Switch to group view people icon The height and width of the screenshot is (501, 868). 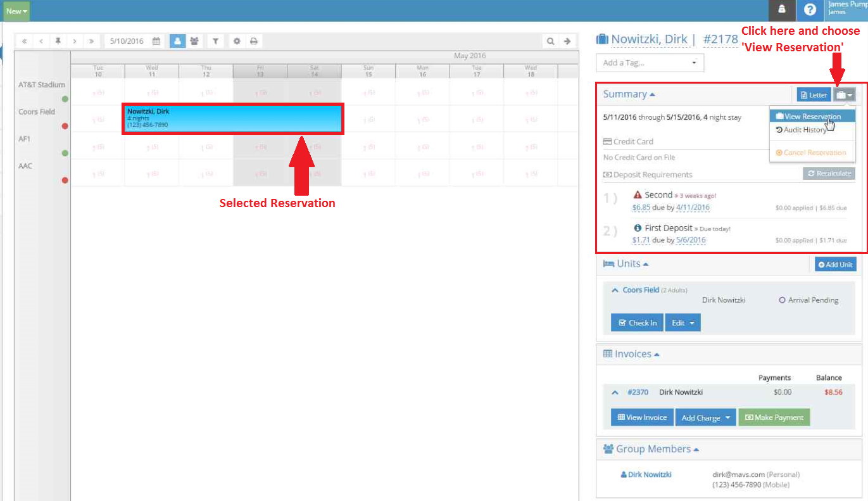coord(194,41)
